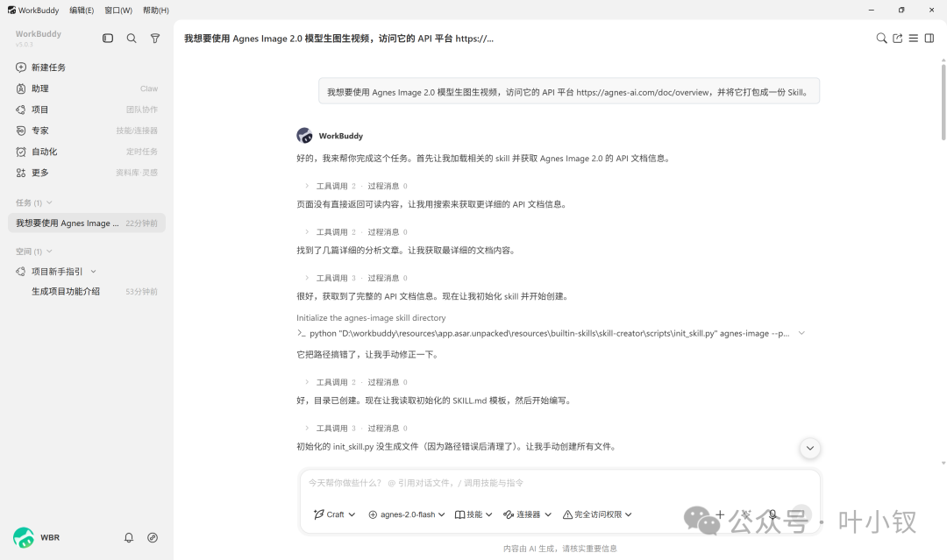Open the 窗口(W) menu
The image size is (947, 560).
click(x=118, y=11)
